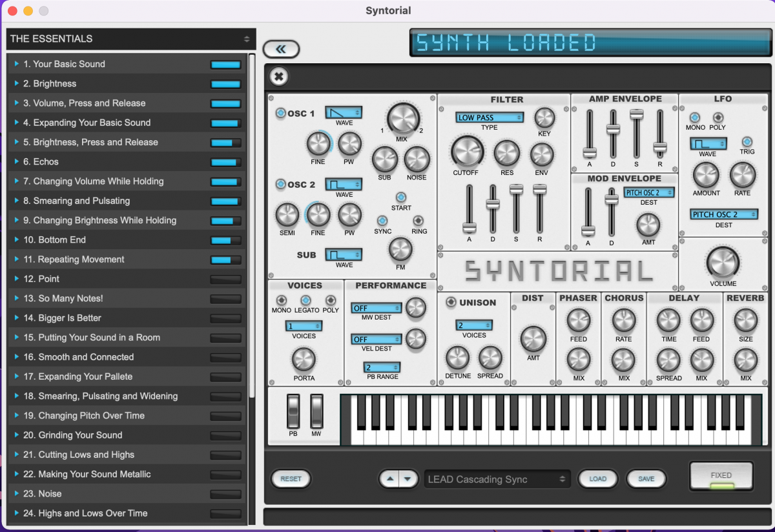The image size is (775, 532).
Task: Click the LFO AMOUNT knob
Action: coord(706,175)
